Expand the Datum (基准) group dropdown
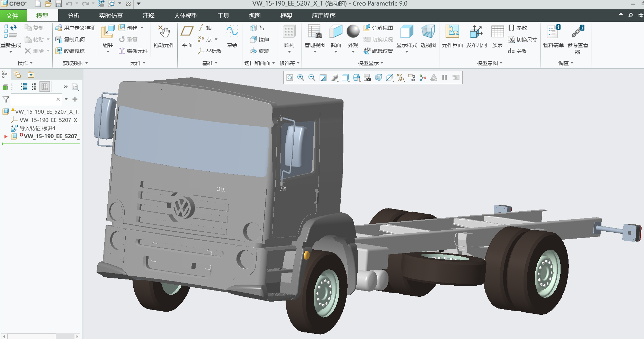The image size is (644, 339). pyautogui.click(x=216, y=63)
